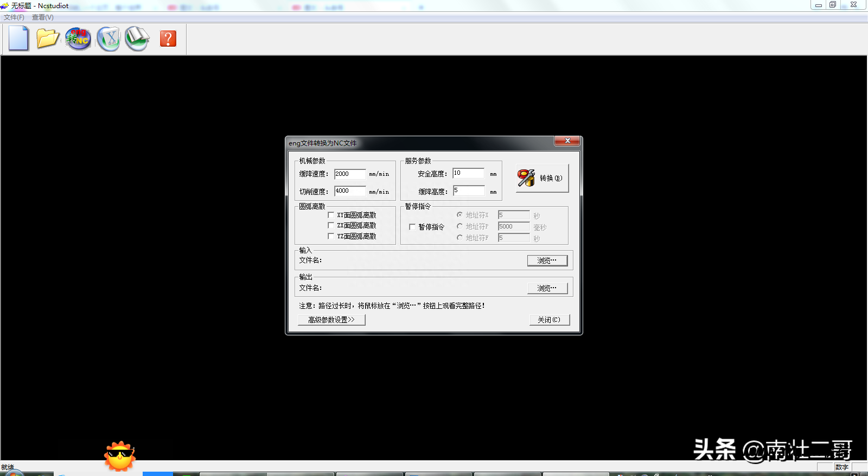Click the sun emoji with sunglasses
This screenshot has width=868, height=476.
pos(119,455)
